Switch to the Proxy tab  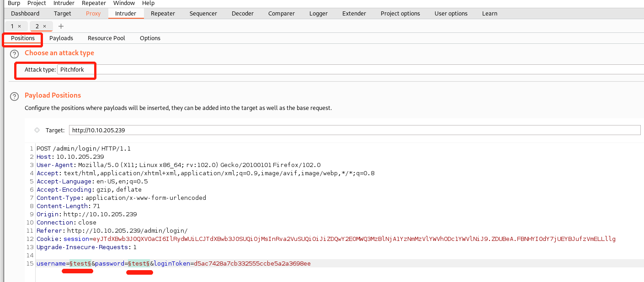click(x=93, y=14)
